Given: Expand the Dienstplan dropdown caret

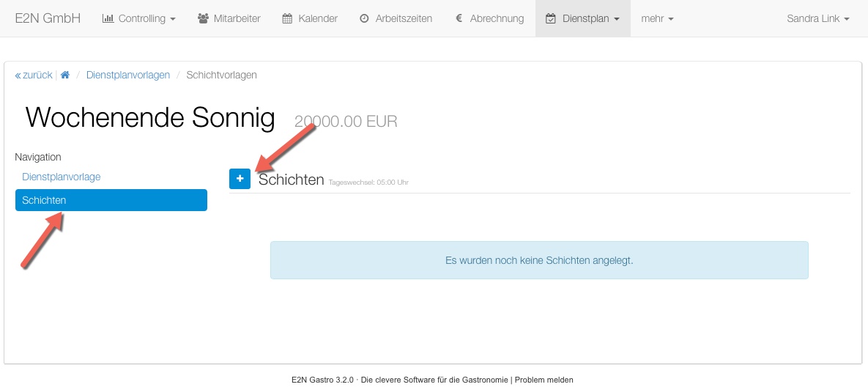Looking at the screenshot, I should 617,19.
